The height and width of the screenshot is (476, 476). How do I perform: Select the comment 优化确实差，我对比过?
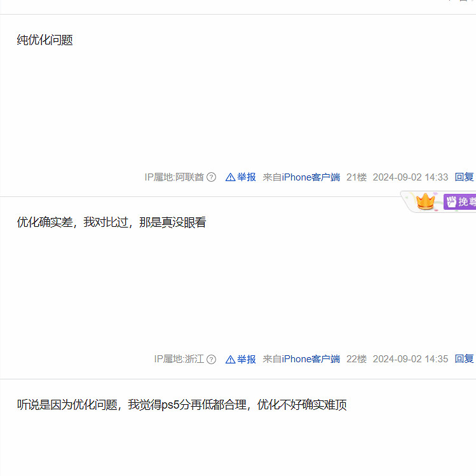(111, 222)
